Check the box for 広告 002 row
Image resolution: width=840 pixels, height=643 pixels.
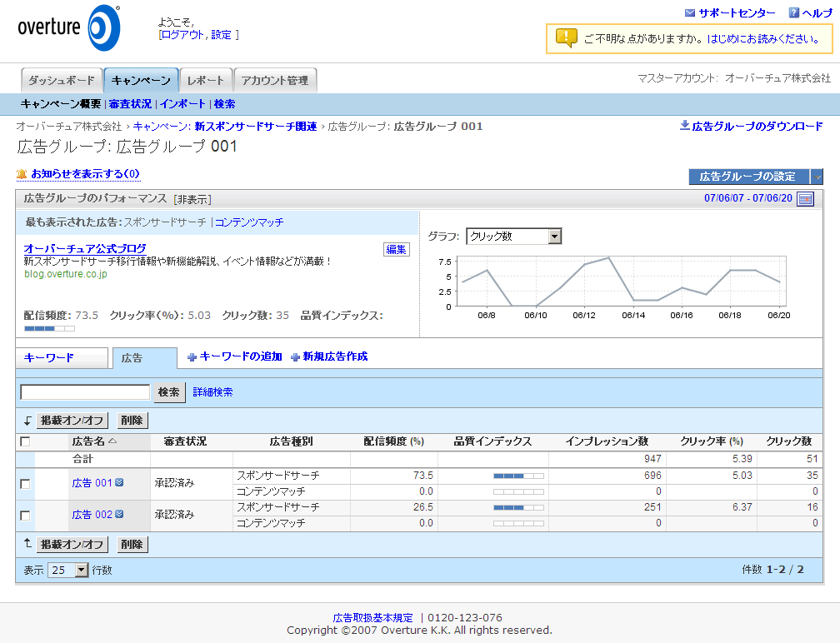coord(25,516)
